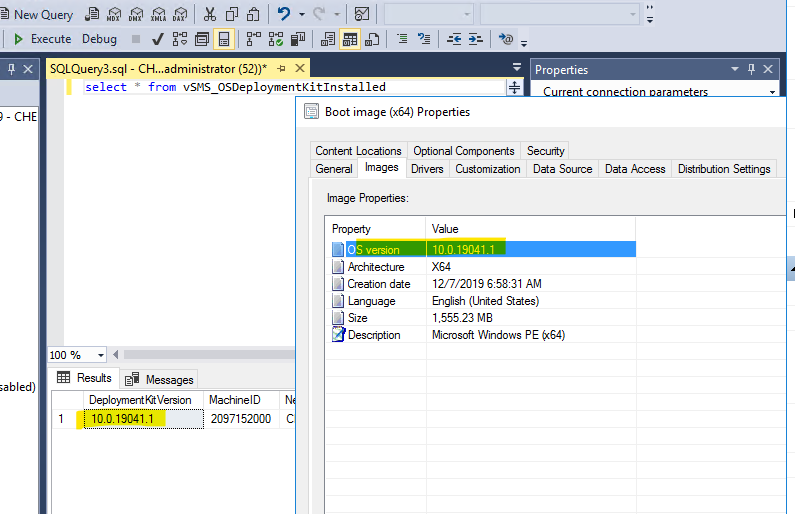Switch to the Results tab
This screenshot has height=514, width=795.
point(85,378)
